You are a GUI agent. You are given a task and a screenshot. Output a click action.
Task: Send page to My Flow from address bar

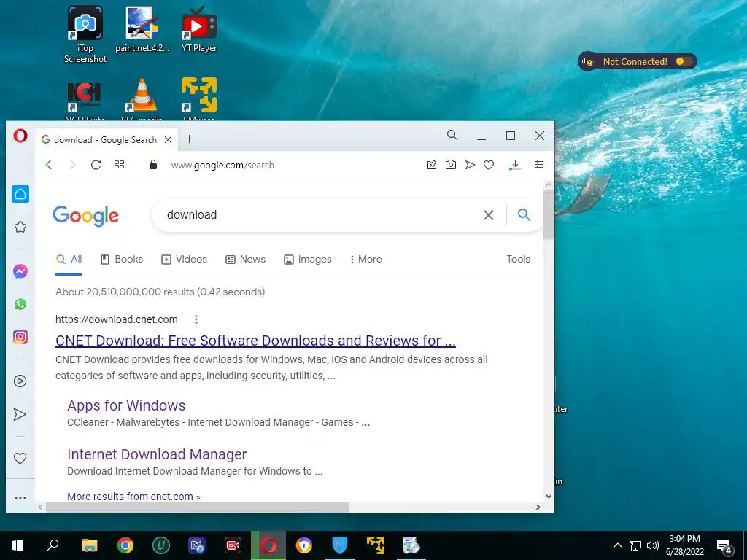[x=471, y=165]
